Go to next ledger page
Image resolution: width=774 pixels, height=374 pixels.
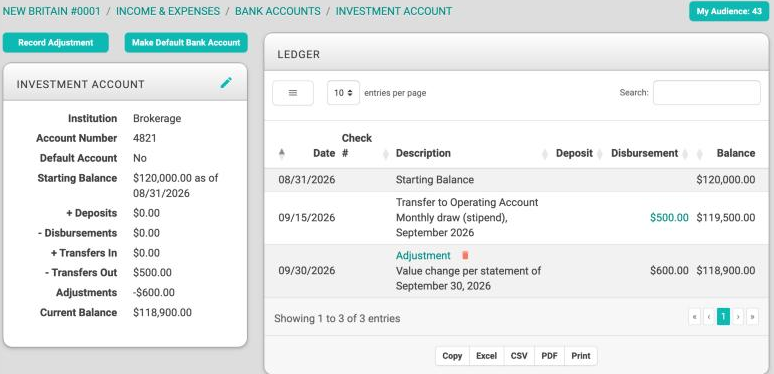[738, 317]
